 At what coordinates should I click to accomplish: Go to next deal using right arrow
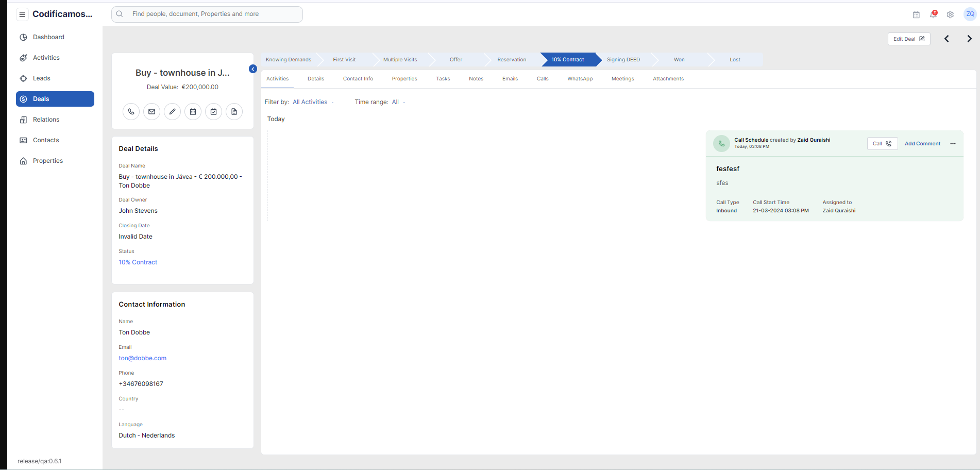pos(969,39)
